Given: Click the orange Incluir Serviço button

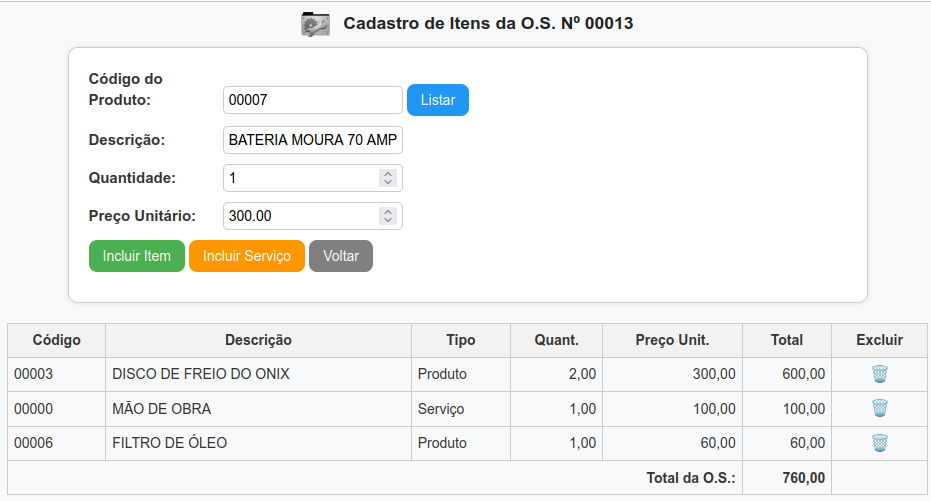Looking at the screenshot, I should click(x=247, y=256).
